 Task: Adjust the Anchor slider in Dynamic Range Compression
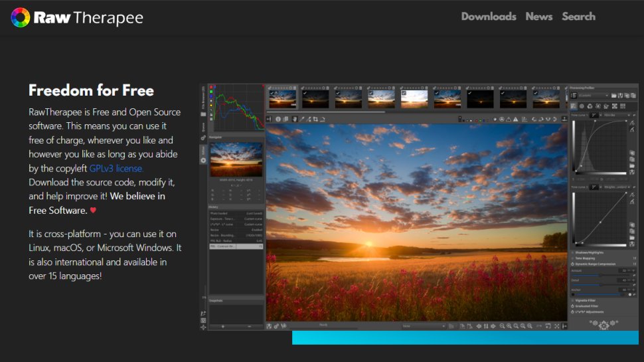602,295
